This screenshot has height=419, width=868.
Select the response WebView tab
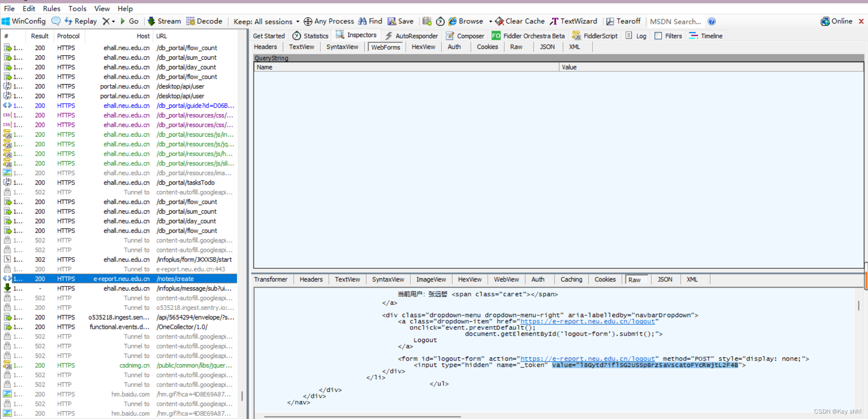(506, 279)
